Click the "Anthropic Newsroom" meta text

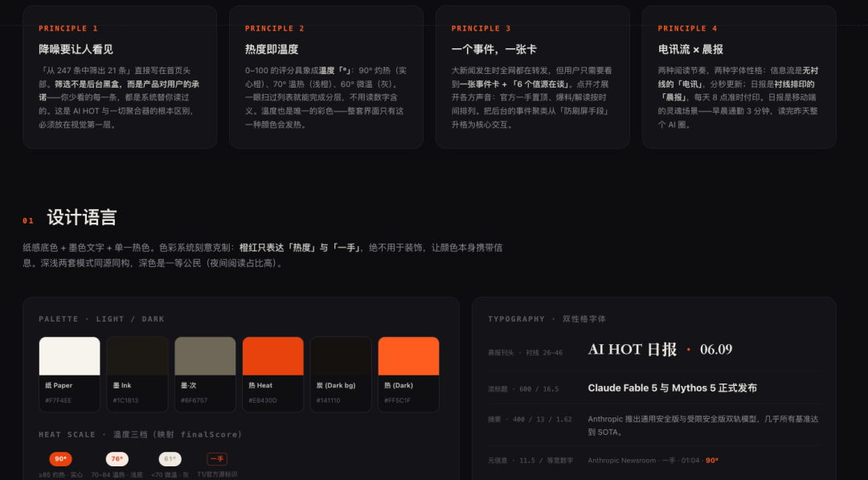point(621,461)
